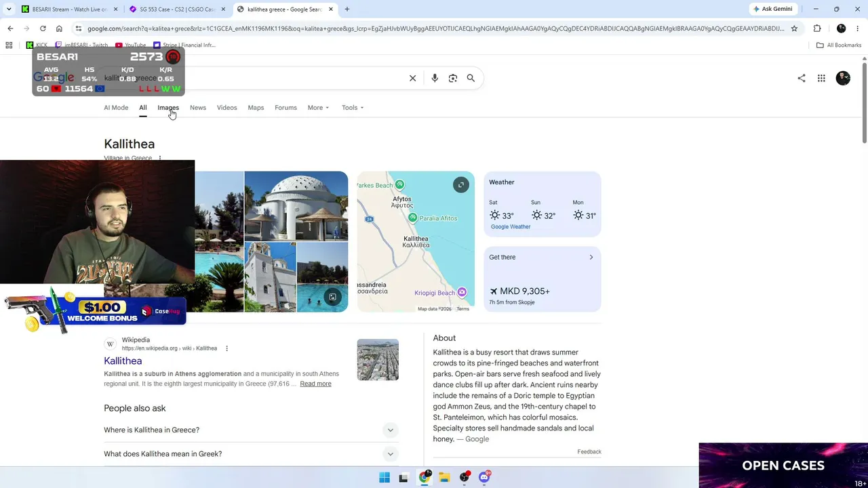Reload the page in Chrome
Screen dimensions: 868x488
click(43, 28)
